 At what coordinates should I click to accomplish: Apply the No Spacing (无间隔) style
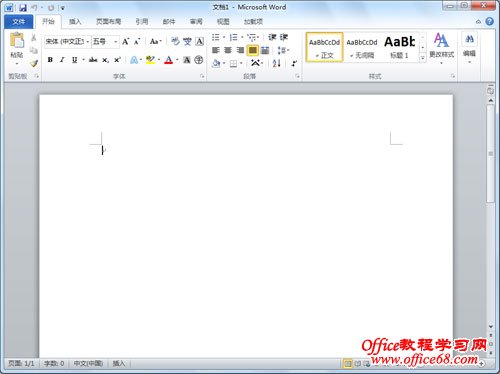tap(362, 47)
